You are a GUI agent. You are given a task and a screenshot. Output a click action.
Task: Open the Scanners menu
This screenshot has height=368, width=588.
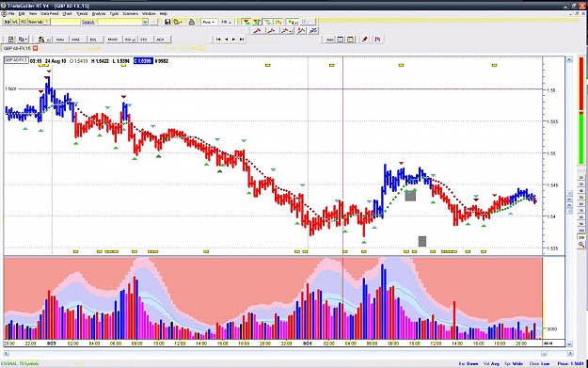131,13
